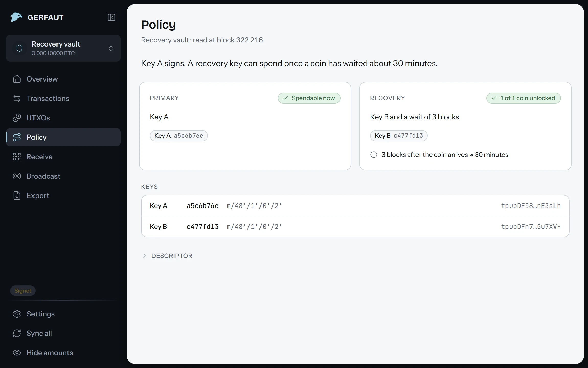
Task: Click the Gerfaut falcon logo
Action: point(16,17)
